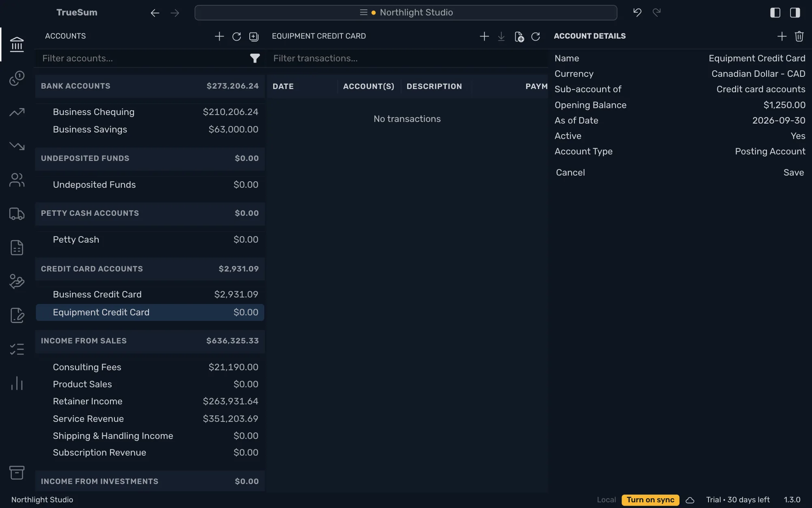Collapse the Credit Card Accounts group
Image resolution: width=812 pixels, height=508 pixels.
click(150, 269)
